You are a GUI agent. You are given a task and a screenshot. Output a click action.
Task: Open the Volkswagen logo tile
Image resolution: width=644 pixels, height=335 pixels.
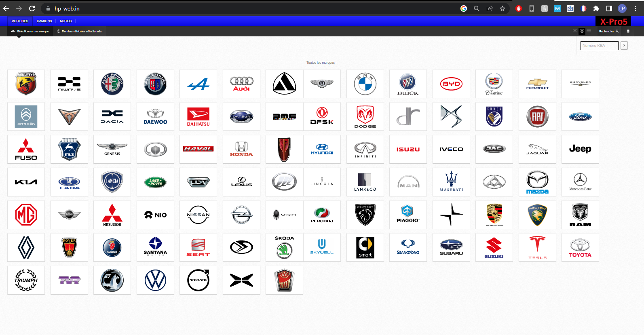(x=155, y=280)
